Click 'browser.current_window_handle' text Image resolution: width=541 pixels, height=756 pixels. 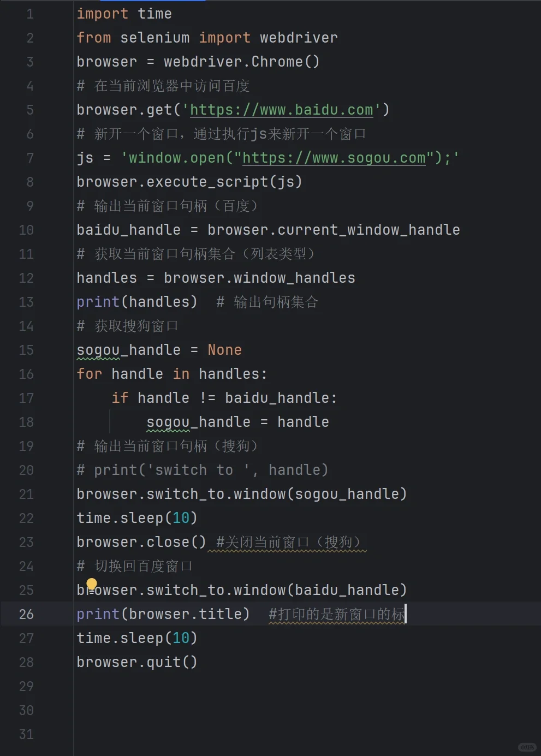click(x=334, y=230)
